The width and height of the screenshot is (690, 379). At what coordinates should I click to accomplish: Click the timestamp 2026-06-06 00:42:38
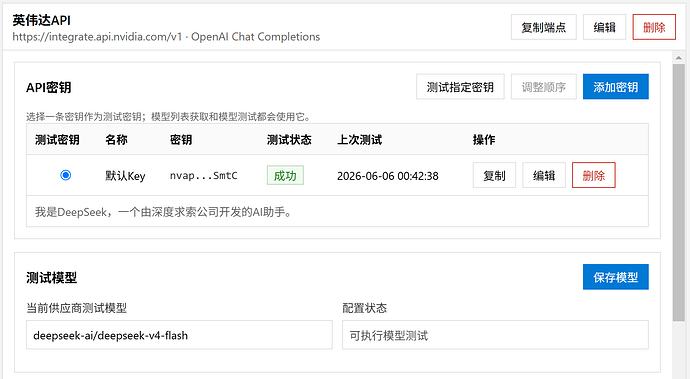coord(388,176)
